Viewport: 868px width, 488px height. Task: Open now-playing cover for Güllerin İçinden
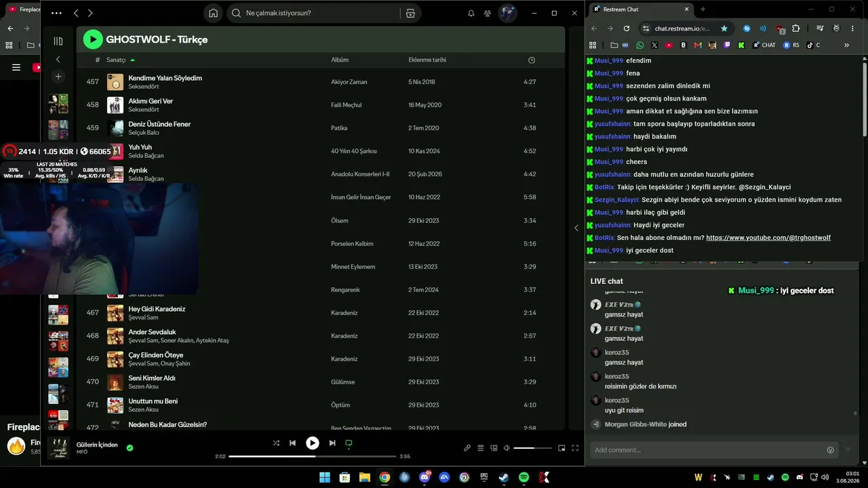click(58, 448)
